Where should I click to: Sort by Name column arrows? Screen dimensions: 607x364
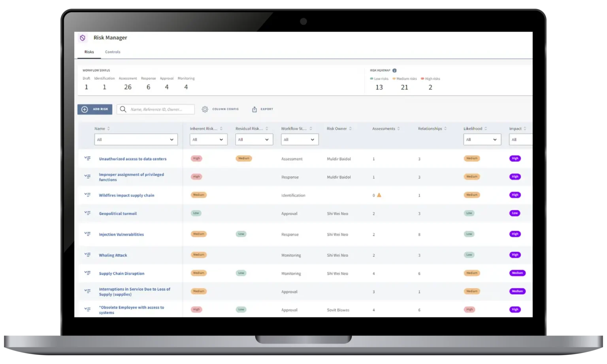[x=109, y=129]
